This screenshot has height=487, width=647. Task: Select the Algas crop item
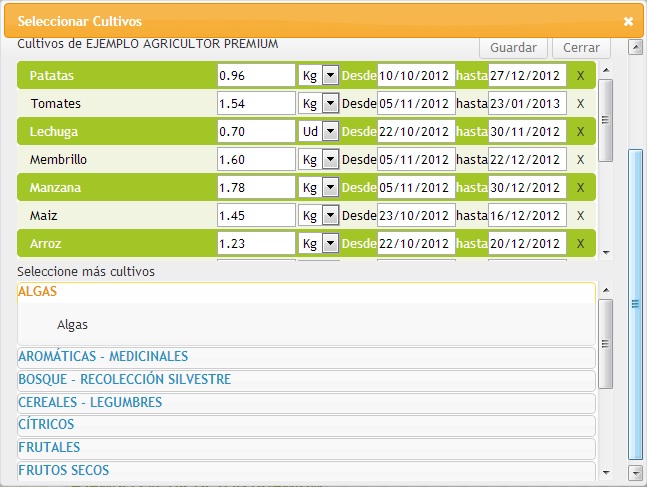pyautogui.click(x=72, y=325)
